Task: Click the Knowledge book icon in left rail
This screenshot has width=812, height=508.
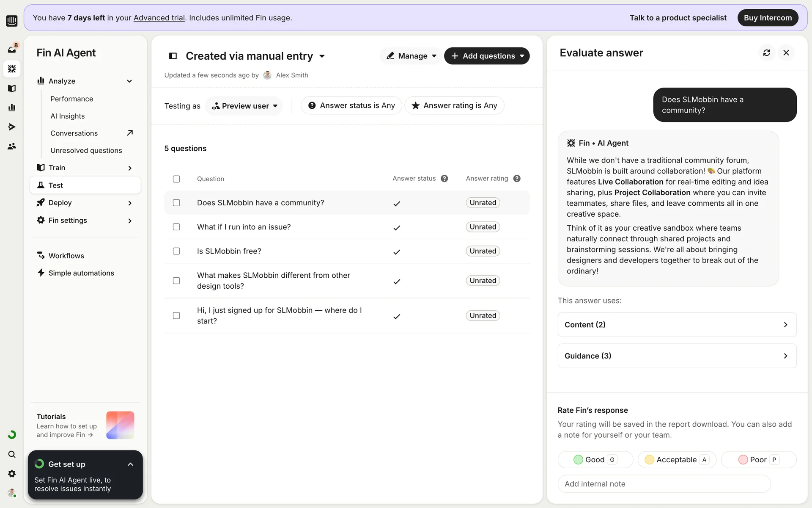Action: tap(12, 88)
